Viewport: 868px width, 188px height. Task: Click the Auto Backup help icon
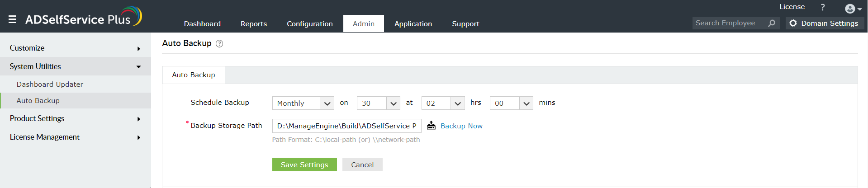219,44
